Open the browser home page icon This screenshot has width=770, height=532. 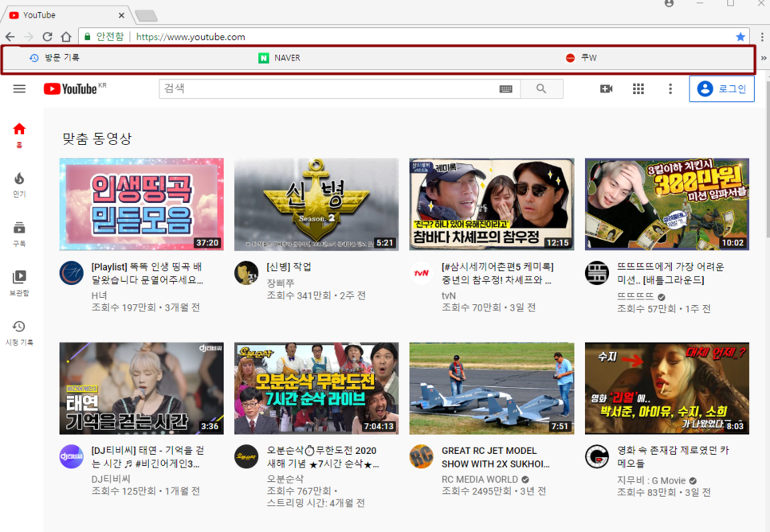66,37
